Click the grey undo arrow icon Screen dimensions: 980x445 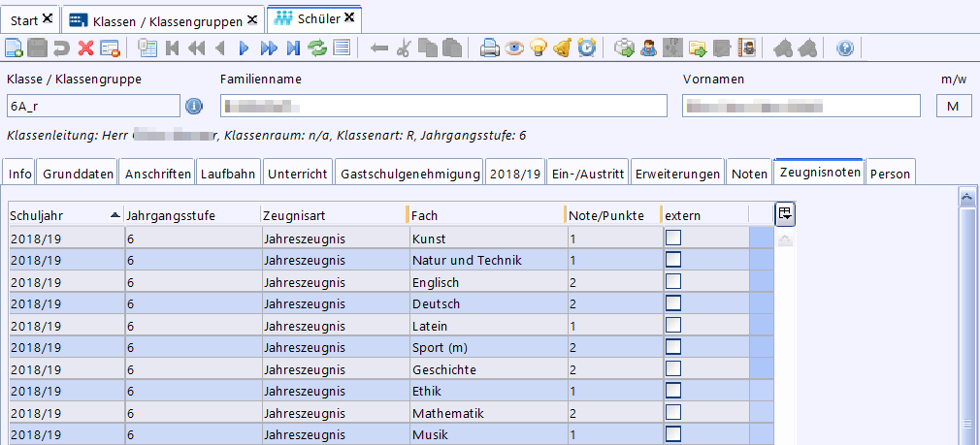61,48
